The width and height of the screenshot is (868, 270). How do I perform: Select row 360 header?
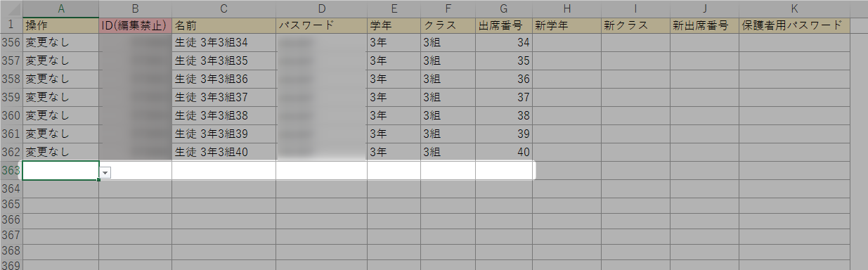pyautogui.click(x=11, y=115)
